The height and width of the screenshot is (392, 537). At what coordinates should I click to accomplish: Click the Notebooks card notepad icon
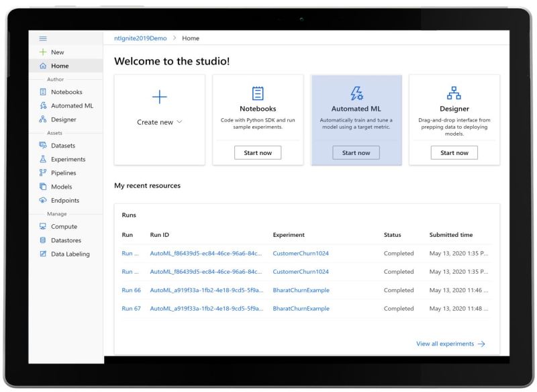(258, 93)
